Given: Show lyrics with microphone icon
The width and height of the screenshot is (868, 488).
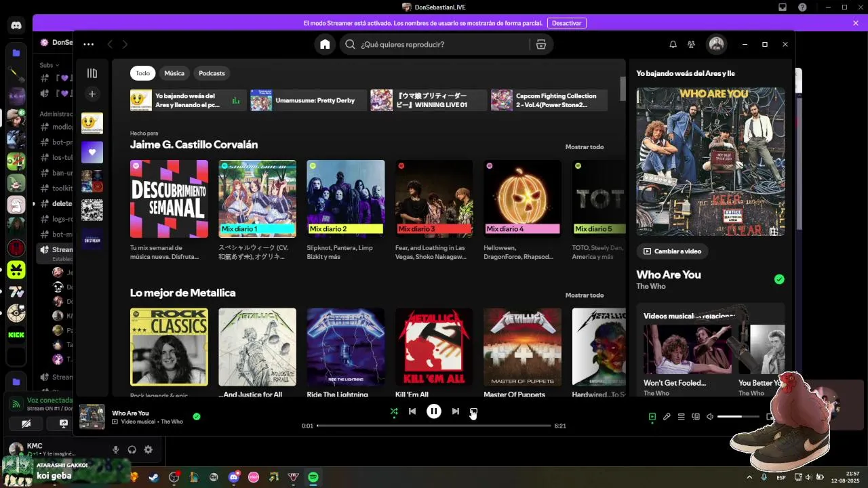Looking at the screenshot, I should 667,417.
